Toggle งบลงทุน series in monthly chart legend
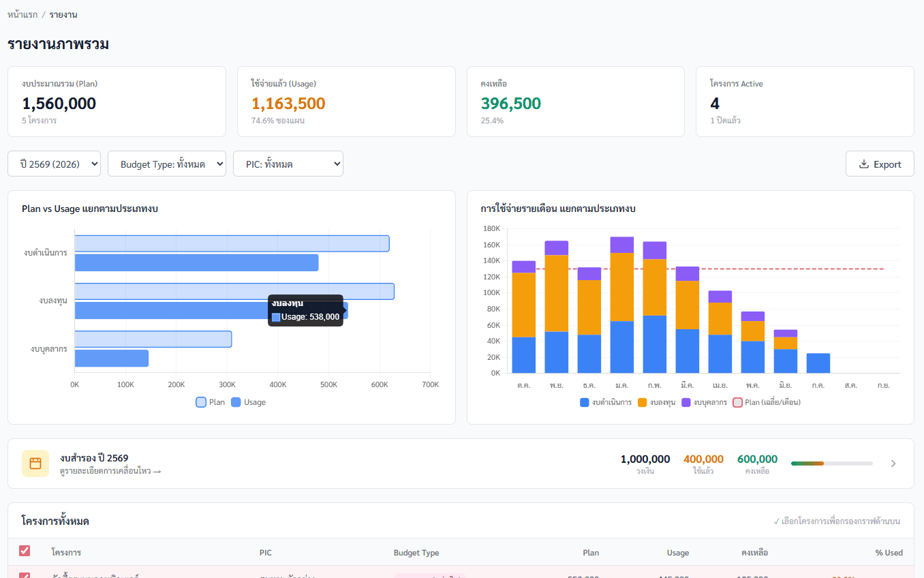924x578 pixels. click(656, 402)
